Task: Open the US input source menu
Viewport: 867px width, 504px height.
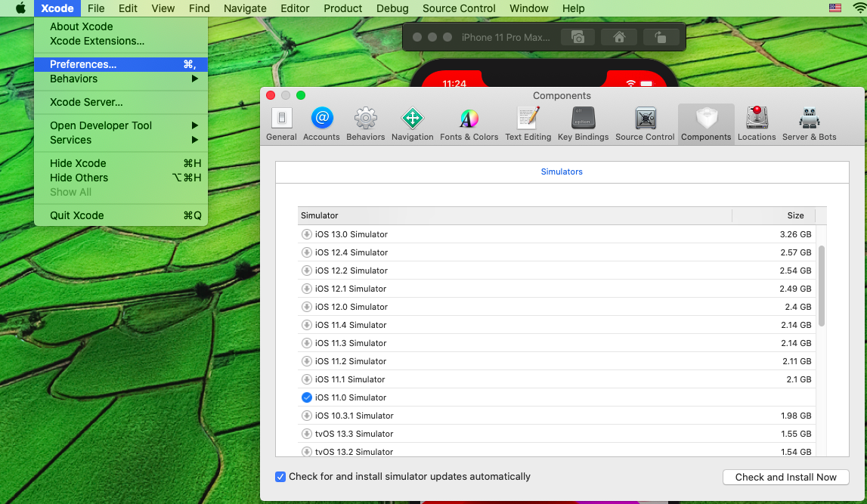Action: (x=835, y=8)
